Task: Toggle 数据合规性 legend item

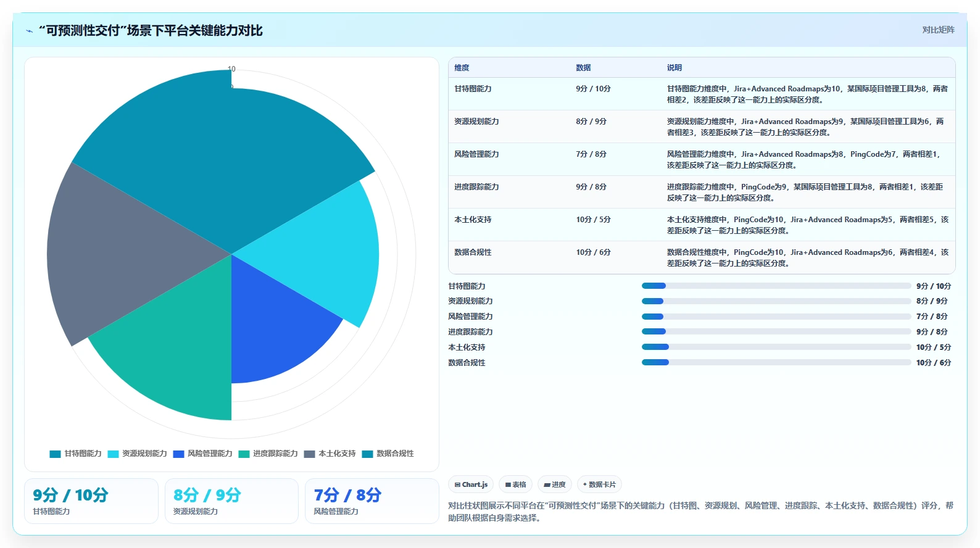Action: coord(388,454)
